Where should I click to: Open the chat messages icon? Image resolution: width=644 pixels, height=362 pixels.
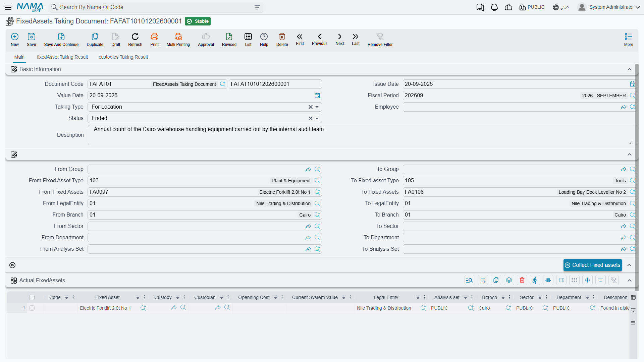point(480,7)
